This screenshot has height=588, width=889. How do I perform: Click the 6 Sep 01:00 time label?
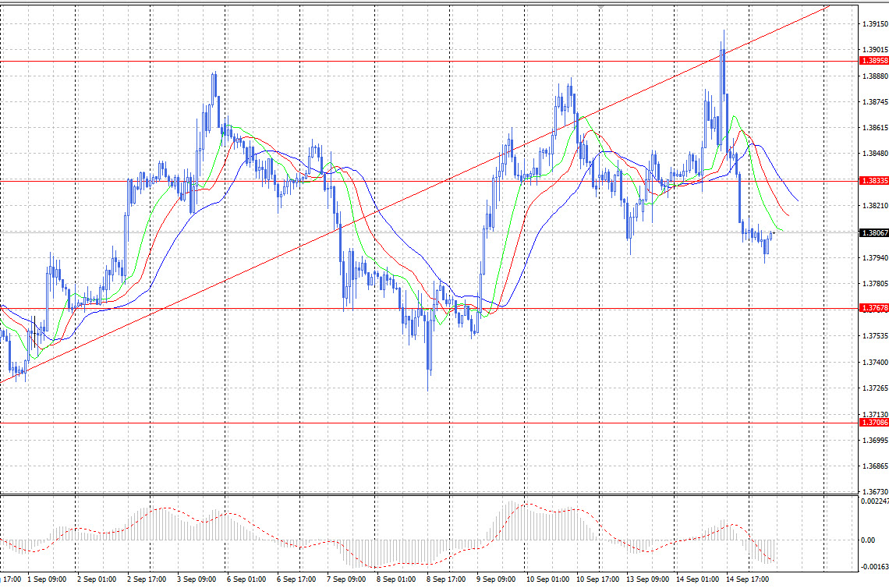[x=246, y=579]
